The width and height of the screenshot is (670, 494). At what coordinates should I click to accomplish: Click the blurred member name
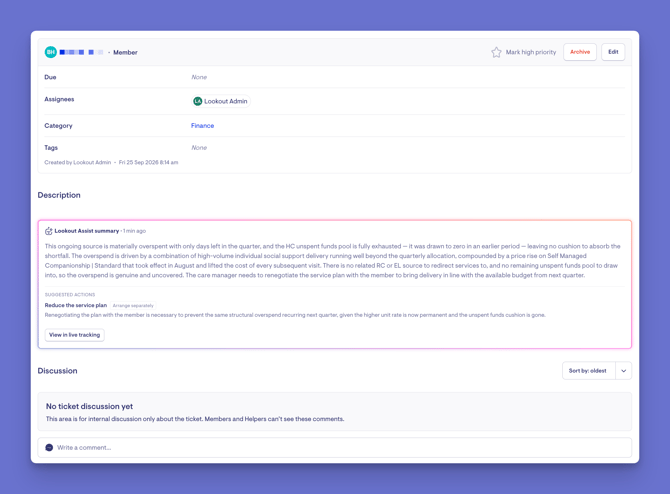81,52
